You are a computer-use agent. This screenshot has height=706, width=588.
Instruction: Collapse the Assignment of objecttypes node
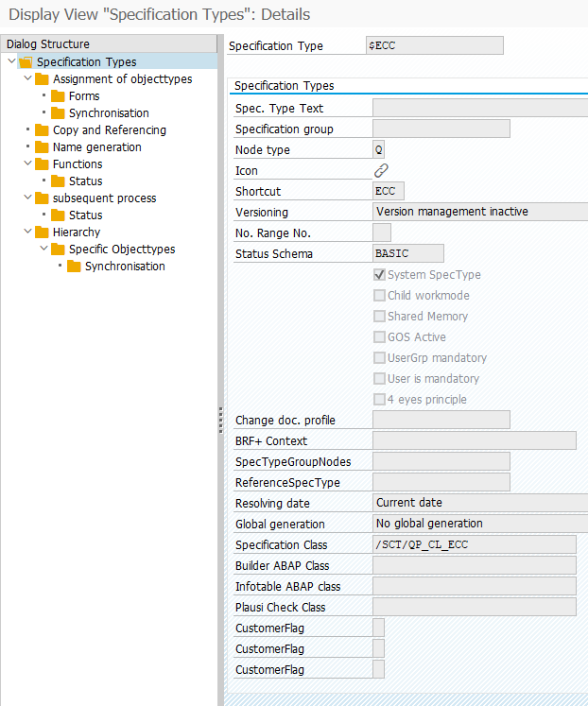(27, 79)
